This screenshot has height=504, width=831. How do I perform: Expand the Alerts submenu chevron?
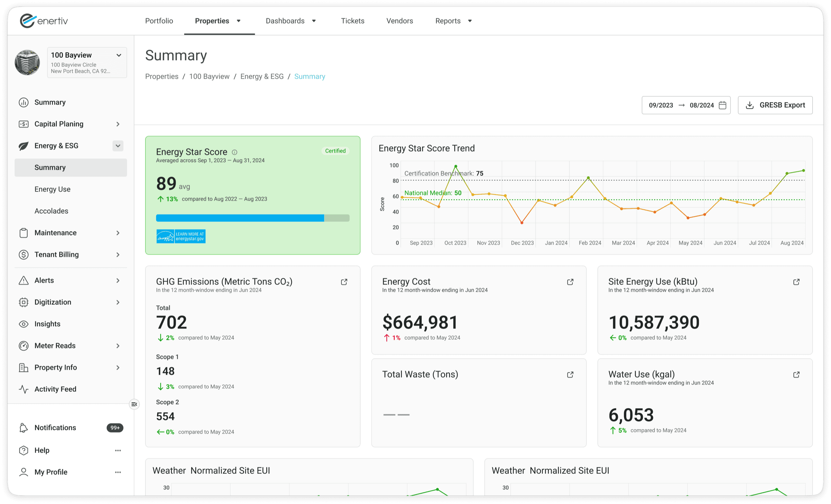tap(118, 280)
